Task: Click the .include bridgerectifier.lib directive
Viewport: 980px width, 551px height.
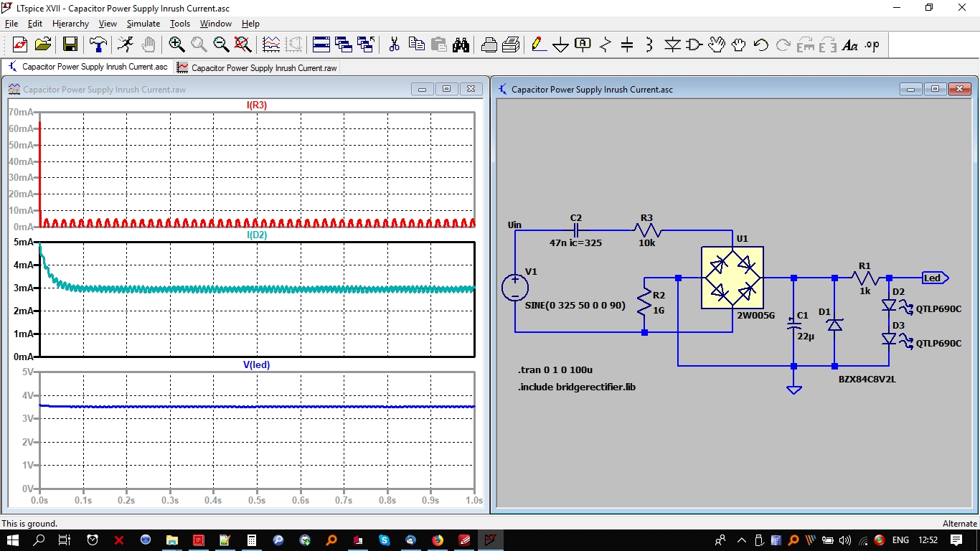Action: pyautogui.click(x=578, y=387)
